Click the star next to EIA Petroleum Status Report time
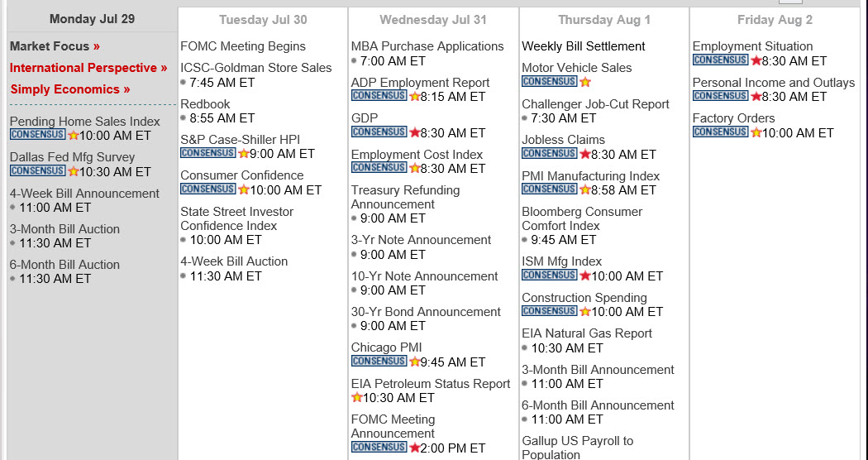868x460 pixels. tap(356, 397)
